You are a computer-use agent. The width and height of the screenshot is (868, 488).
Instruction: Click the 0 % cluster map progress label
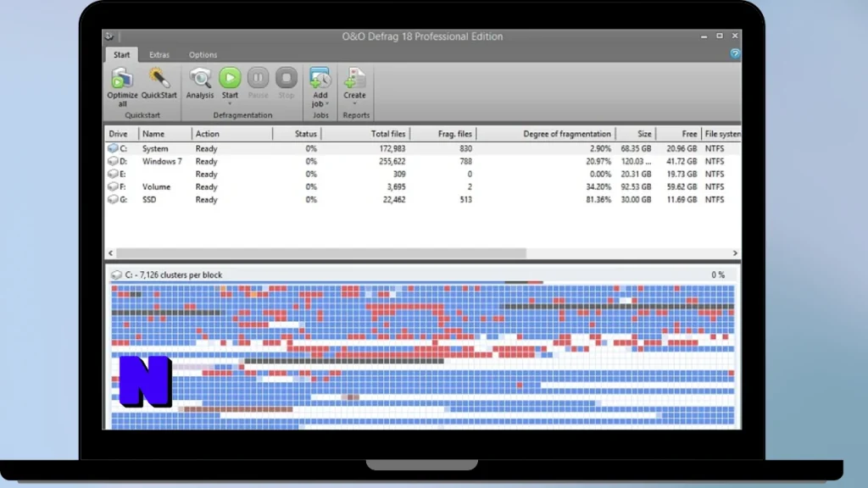718,275
